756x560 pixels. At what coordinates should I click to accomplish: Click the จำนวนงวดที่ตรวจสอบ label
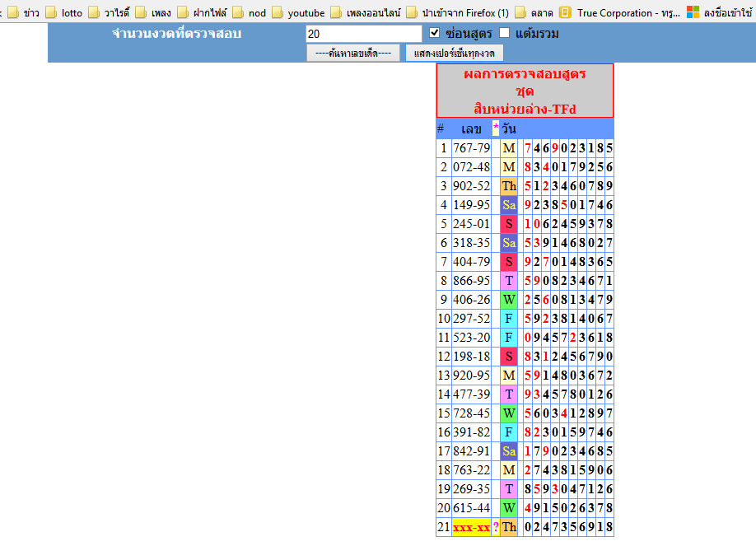pyautogui.click(x=177, y=33)
